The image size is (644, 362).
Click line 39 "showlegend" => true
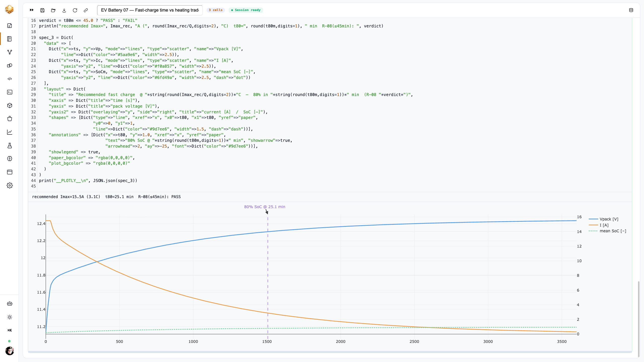click(74, 152)
